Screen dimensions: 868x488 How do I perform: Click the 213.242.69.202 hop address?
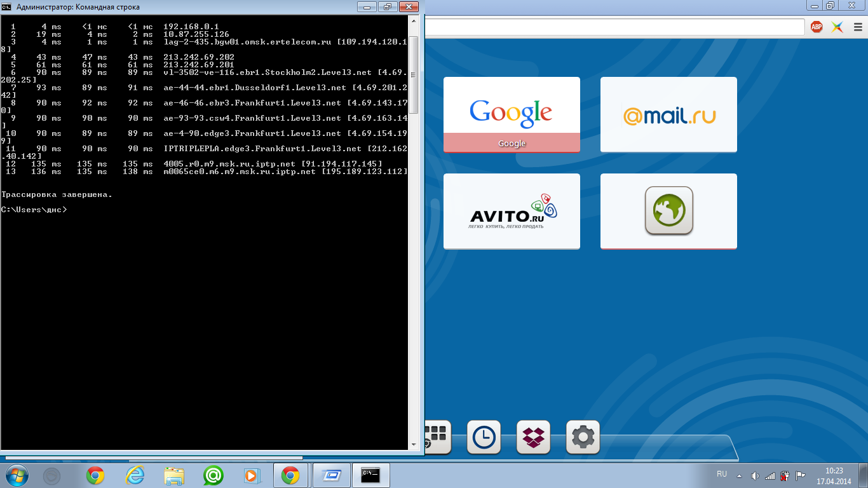(199, 57)
